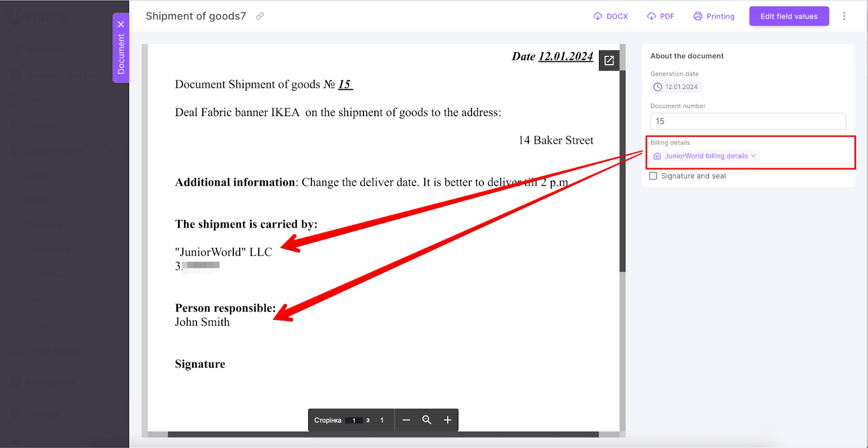This screenshot has width=868, height=448.
Task: Enable Signature and seal checkbox
Action: (x=653, y=176)
